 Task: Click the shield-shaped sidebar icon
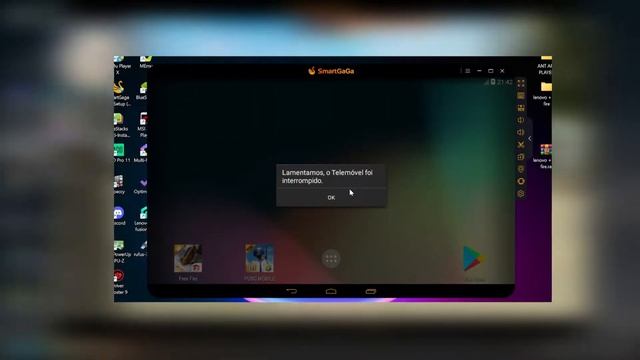pos(521,169)
